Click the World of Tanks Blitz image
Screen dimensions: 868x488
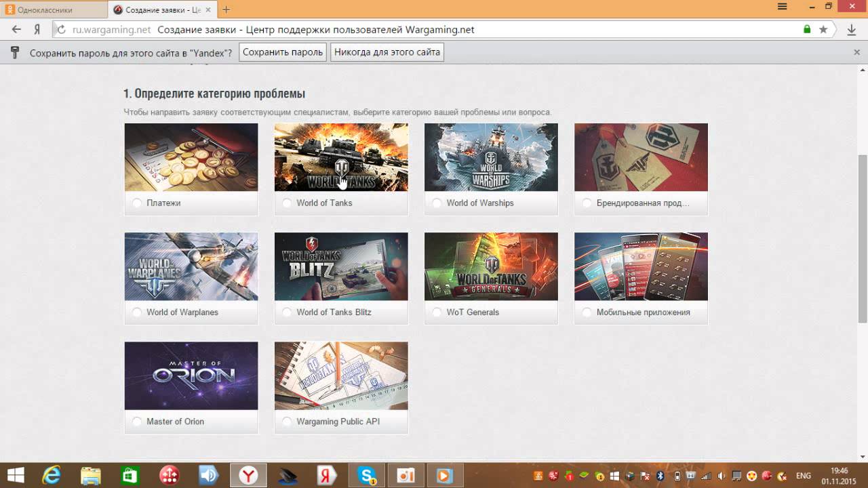pos(341,266)
